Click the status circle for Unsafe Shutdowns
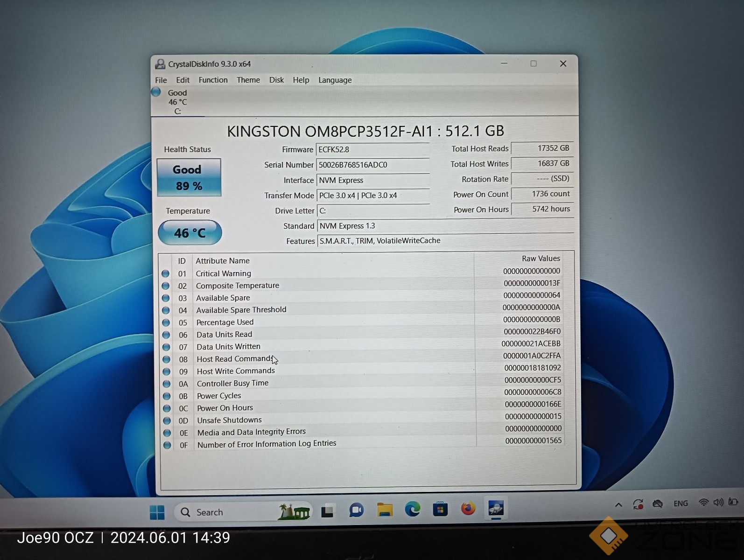 pos(167,420)
